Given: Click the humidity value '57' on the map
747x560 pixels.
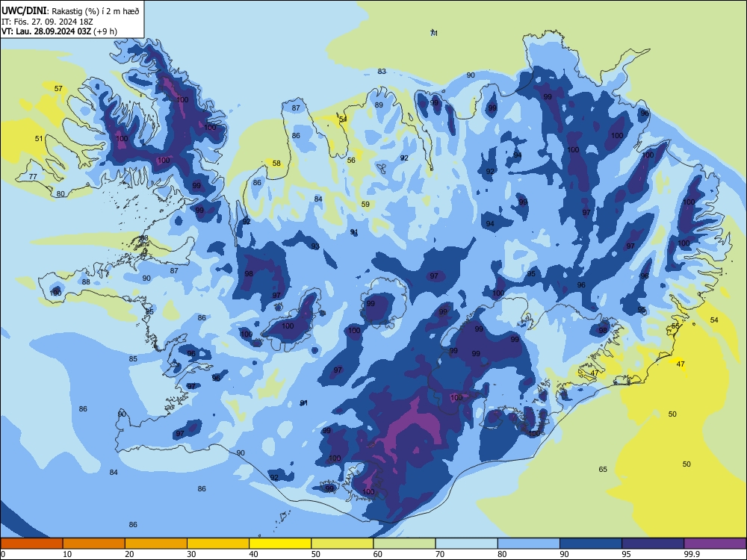Looking at the screenshot, I should coord(58,89).
